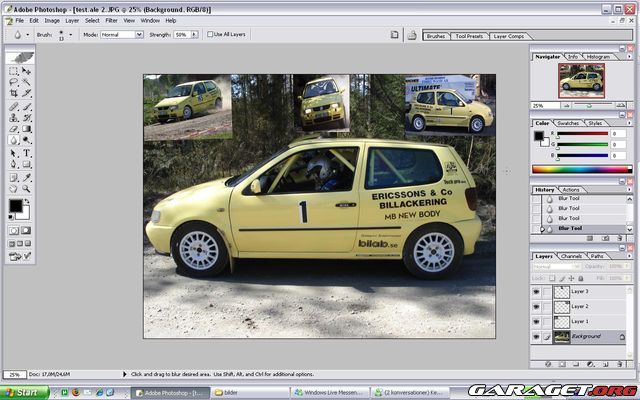The image size is (640, 400).
Task: Toggle the link box beside Layer 1
Action: [x=547, y=322]
